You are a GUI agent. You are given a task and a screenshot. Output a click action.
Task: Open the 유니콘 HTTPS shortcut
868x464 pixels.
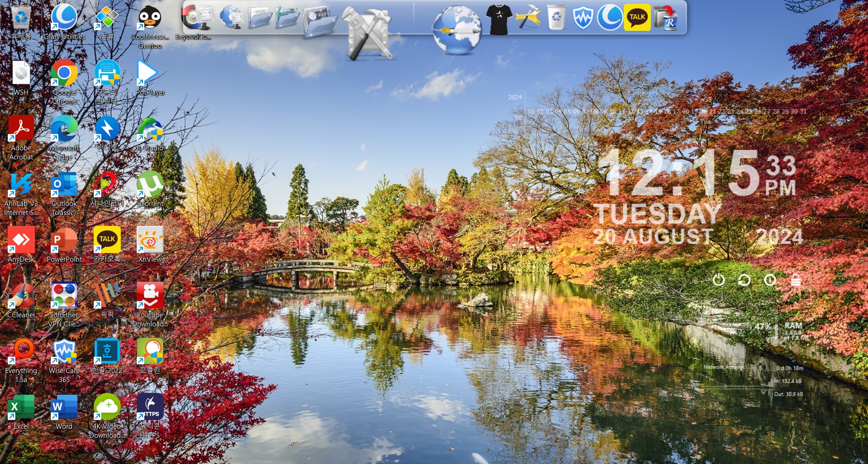tap(150, 416)
